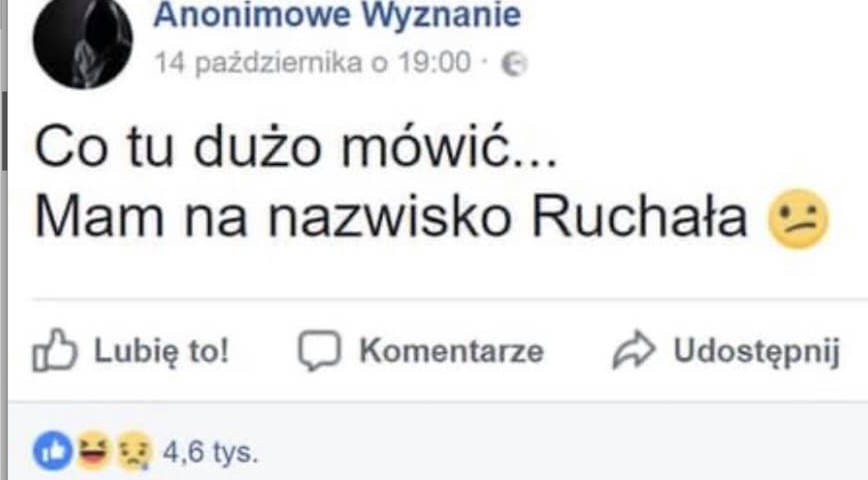This screenshot has width=868, height=480.
Task: Click the sad crying reaction icon
Action: pos(134,452)
